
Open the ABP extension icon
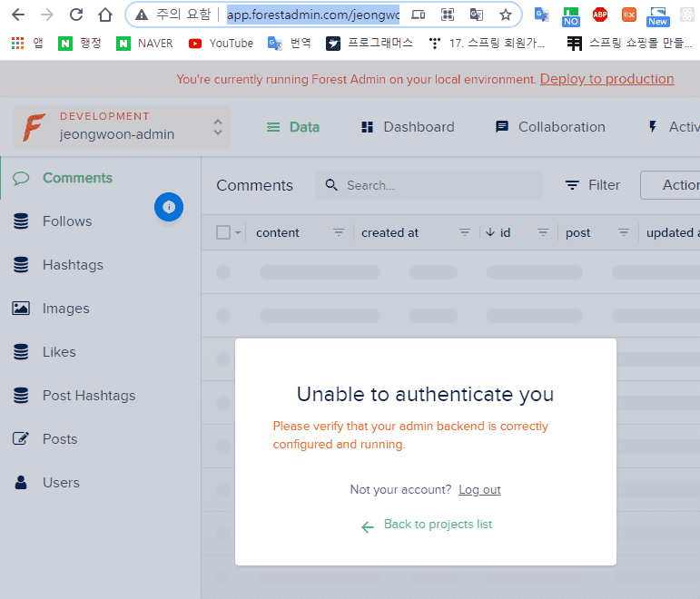(x=599, y=15)
